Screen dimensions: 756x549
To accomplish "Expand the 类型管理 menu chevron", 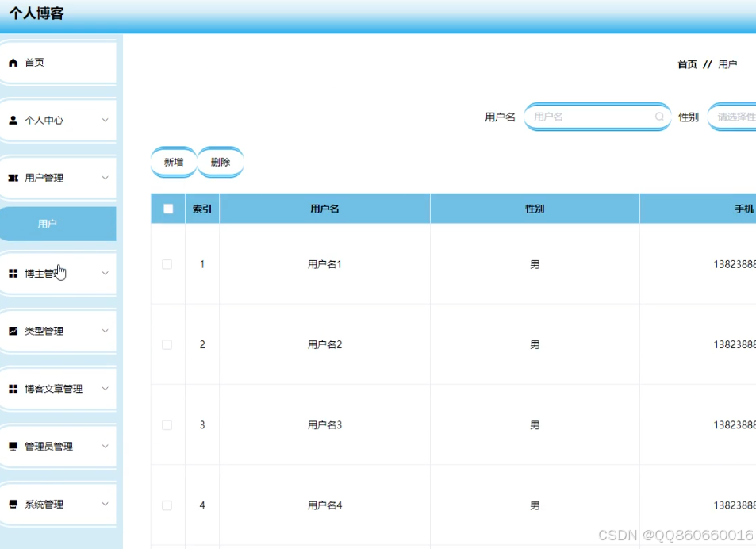I will (105, 331).
